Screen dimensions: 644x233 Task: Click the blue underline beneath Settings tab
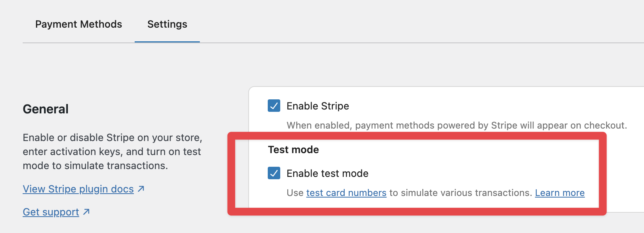tap(167, 42)
